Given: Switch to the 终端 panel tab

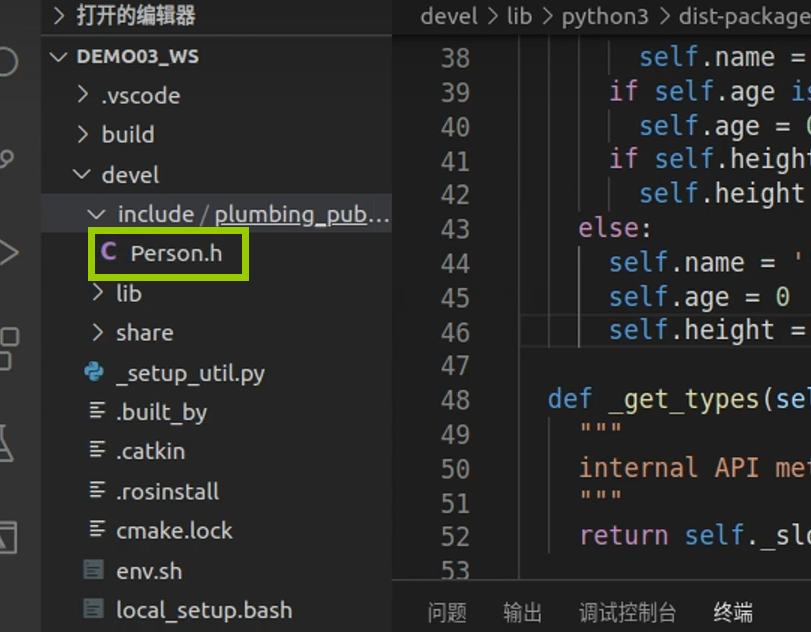Looking at the screenshot, I should (733, 612).
